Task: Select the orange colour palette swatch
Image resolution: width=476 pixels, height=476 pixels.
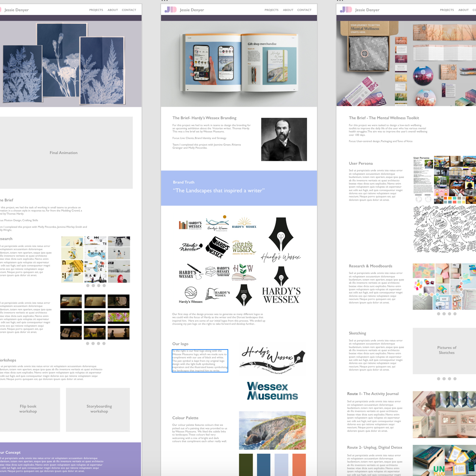Action: tap(299, 465)
